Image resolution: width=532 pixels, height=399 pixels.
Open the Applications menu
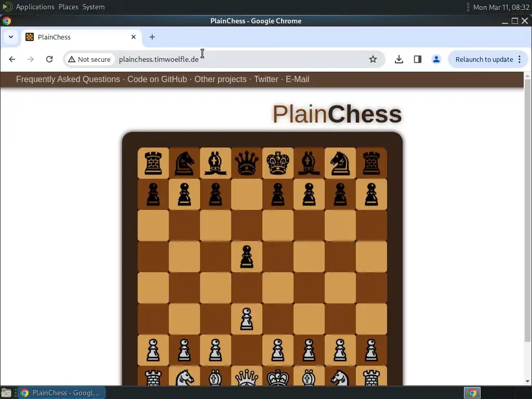pyautogui.click(x=35, y=7)
